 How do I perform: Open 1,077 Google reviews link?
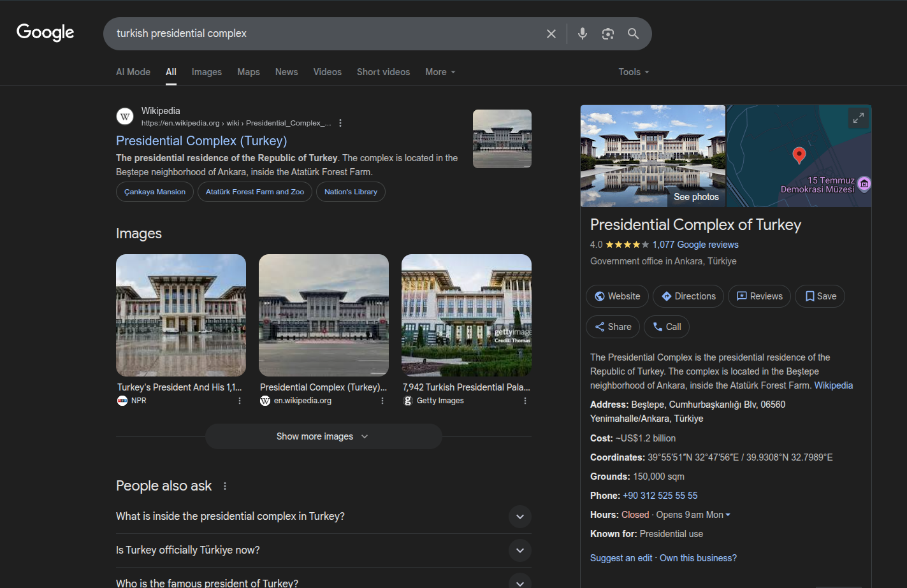point(695,245)
